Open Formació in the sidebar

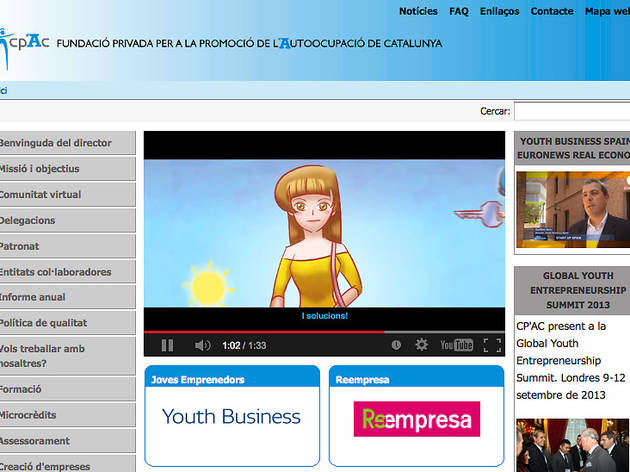point(68,389)
